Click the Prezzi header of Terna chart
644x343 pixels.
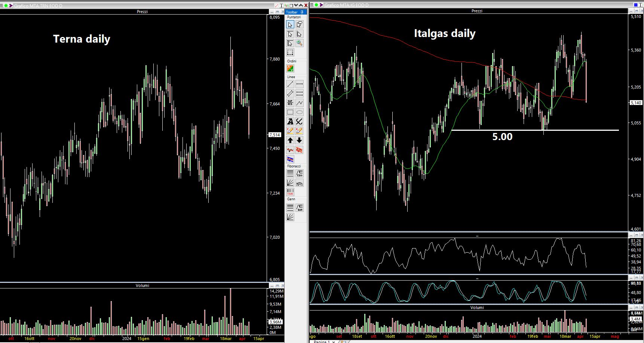142,12
